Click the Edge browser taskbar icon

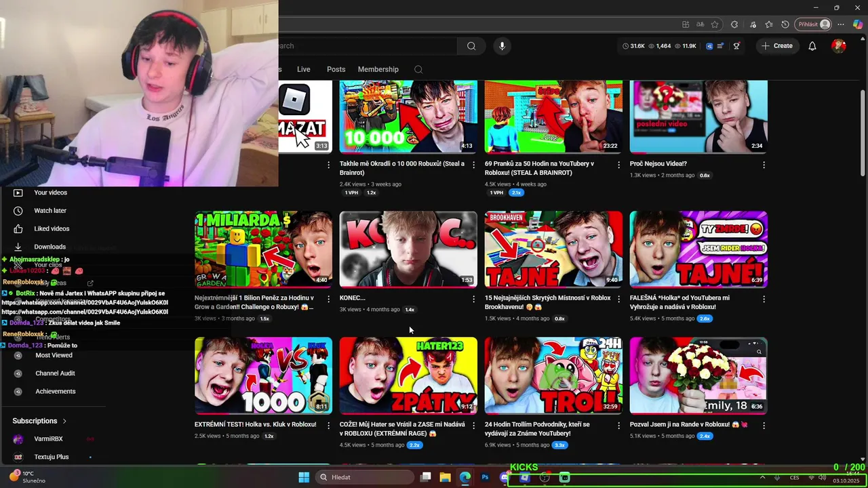(x=465, y=477)
